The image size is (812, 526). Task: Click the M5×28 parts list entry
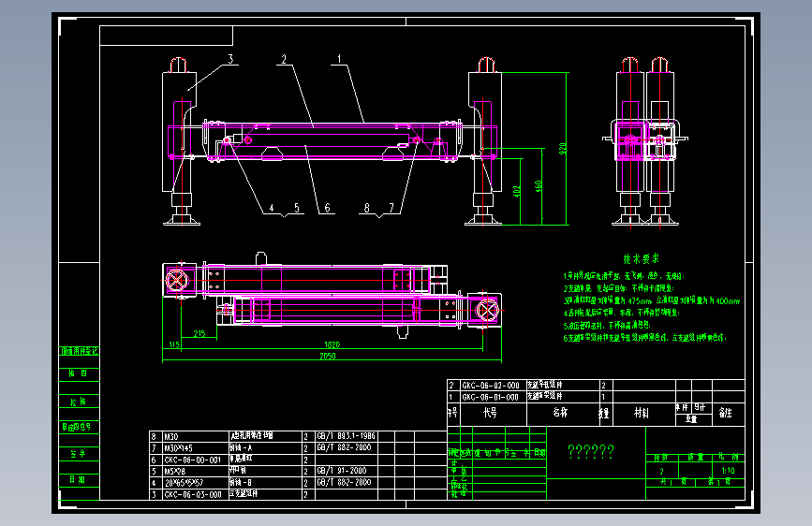[175, 471]
